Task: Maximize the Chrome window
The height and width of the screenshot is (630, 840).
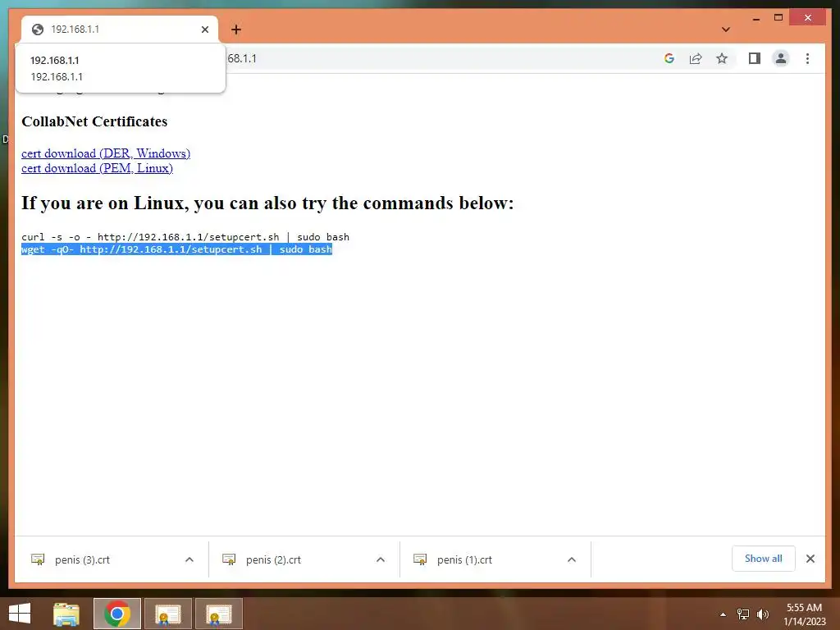Action: 778,18
